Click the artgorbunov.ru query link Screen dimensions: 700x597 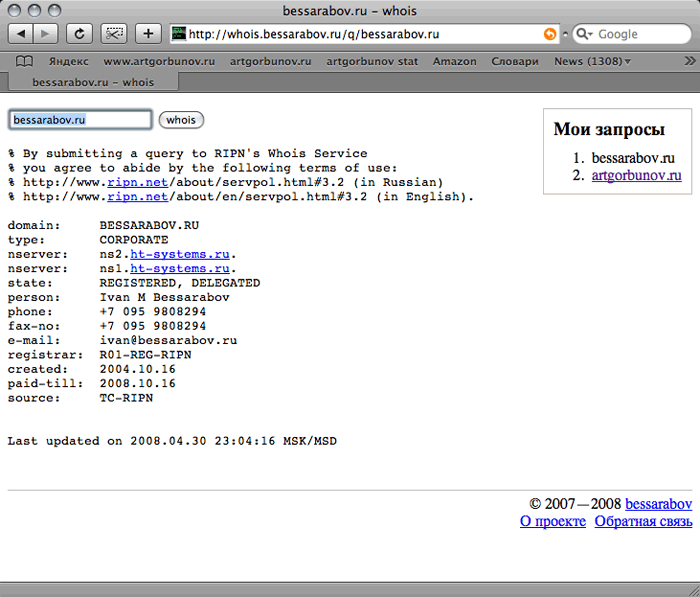click(x=636, y=176)
